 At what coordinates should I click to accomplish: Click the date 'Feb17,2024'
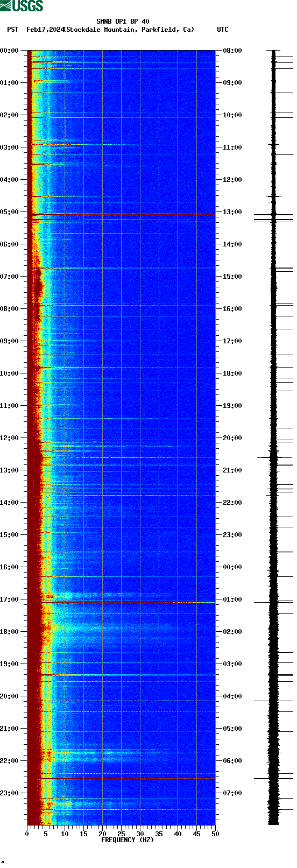pos(45,30)
